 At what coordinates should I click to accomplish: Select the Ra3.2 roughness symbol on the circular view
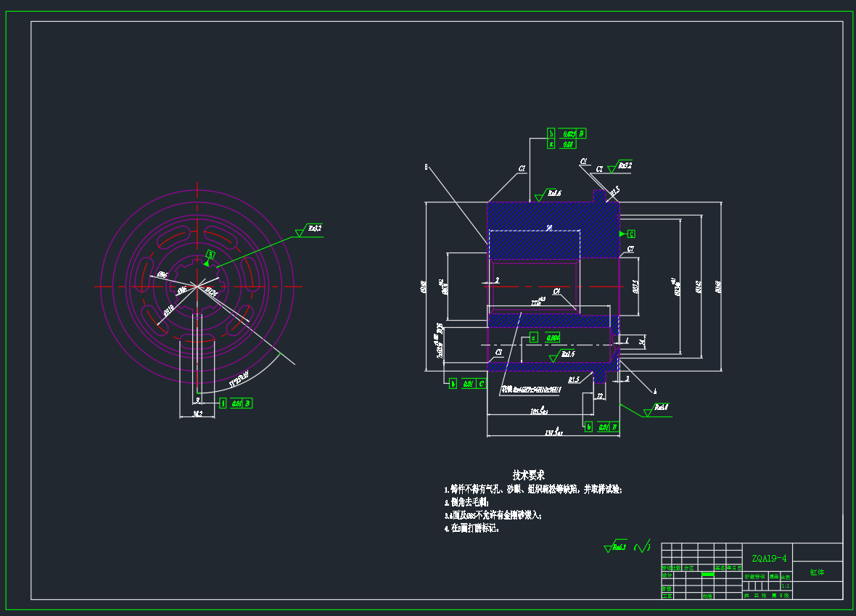coord(309,230)
